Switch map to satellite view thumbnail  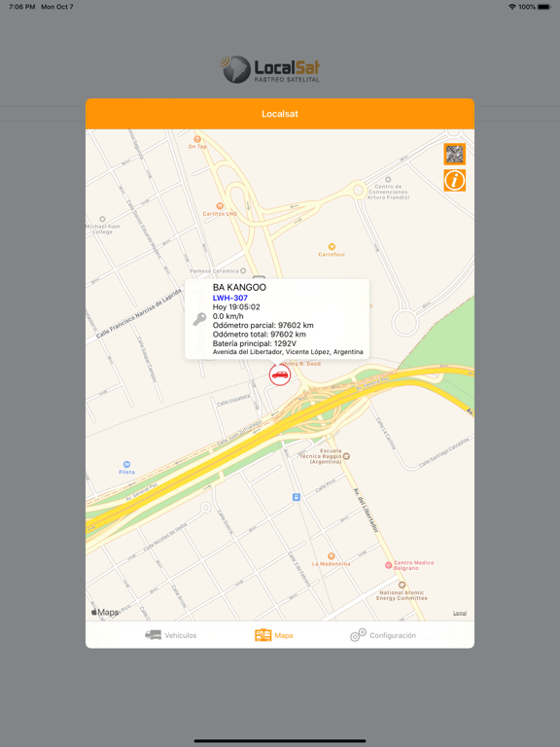(x=454, y=154)
